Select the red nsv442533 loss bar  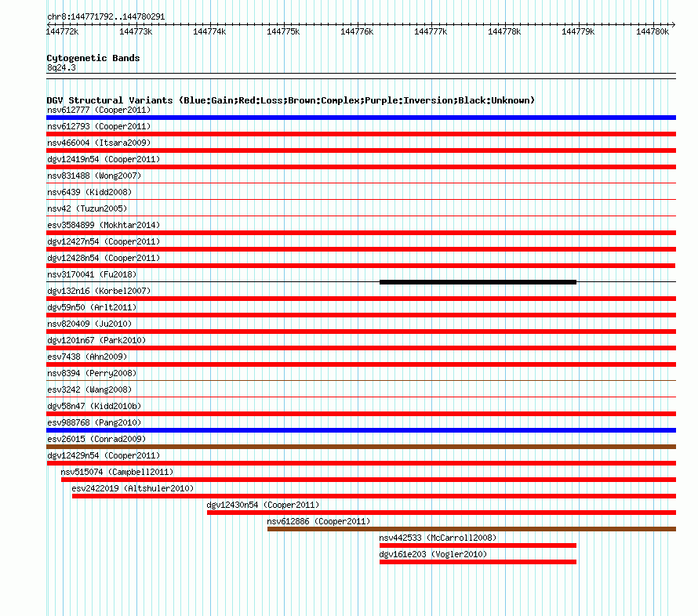pyautogui.click(x=478, y=545)
